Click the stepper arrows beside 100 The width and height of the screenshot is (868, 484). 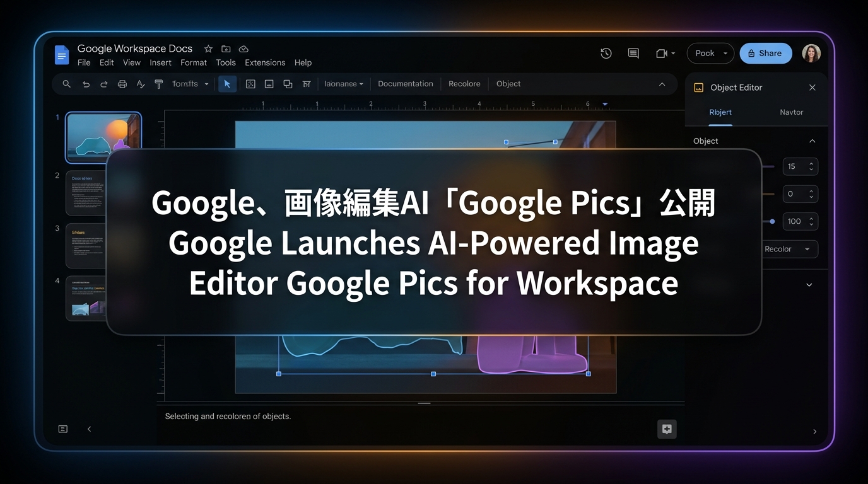coord(812,221)
